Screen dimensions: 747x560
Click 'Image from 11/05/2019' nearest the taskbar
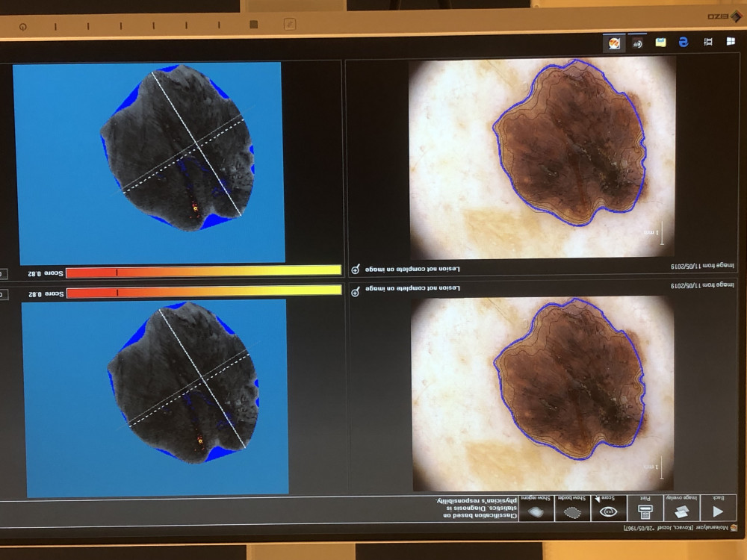702,267
